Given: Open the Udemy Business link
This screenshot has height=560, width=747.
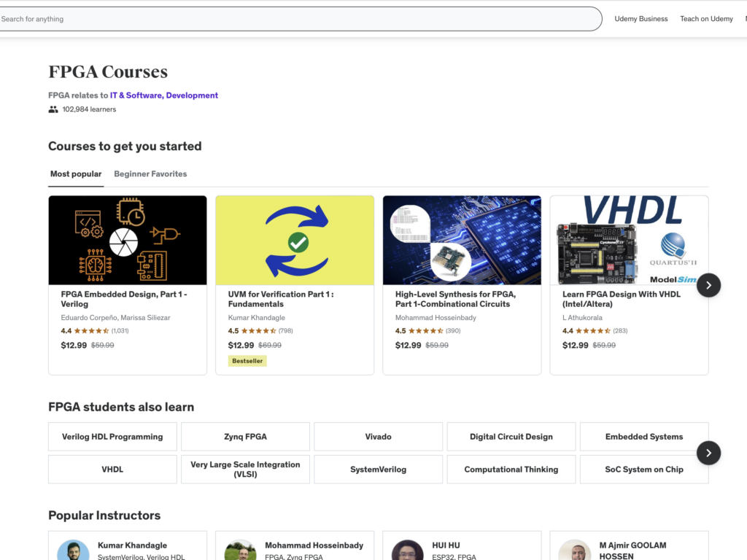Looking at the screenshot, I should point(640,19).
